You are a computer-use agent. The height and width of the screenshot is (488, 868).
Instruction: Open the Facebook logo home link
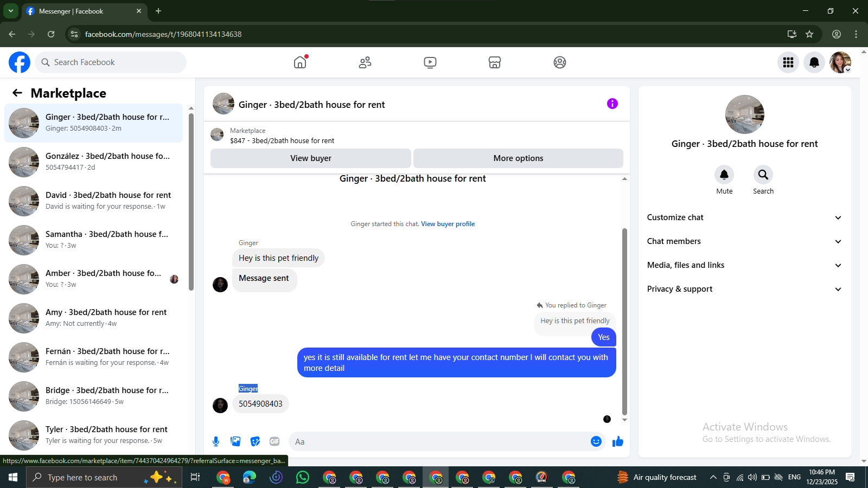20,62
